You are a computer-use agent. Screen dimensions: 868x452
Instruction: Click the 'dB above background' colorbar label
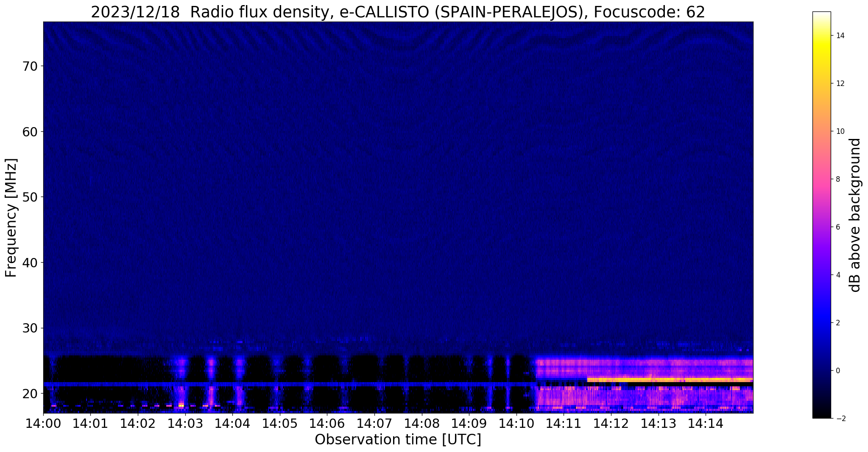coord(855,215)
